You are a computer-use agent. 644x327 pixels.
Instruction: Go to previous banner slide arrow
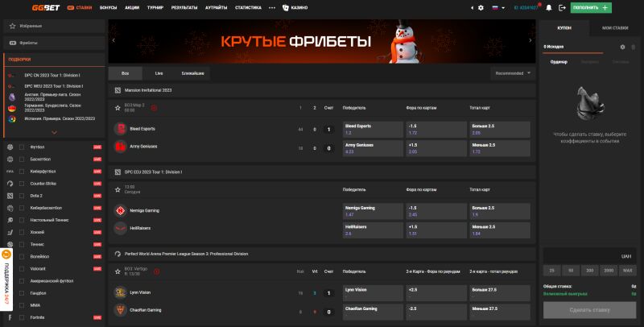pyautogui.click(x=114, y=40)
